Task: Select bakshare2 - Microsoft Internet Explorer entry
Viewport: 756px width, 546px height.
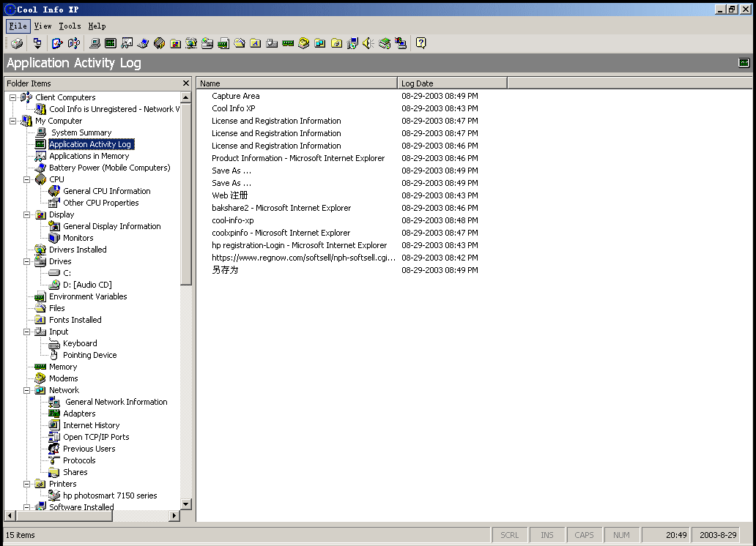Action: point(281,208)
